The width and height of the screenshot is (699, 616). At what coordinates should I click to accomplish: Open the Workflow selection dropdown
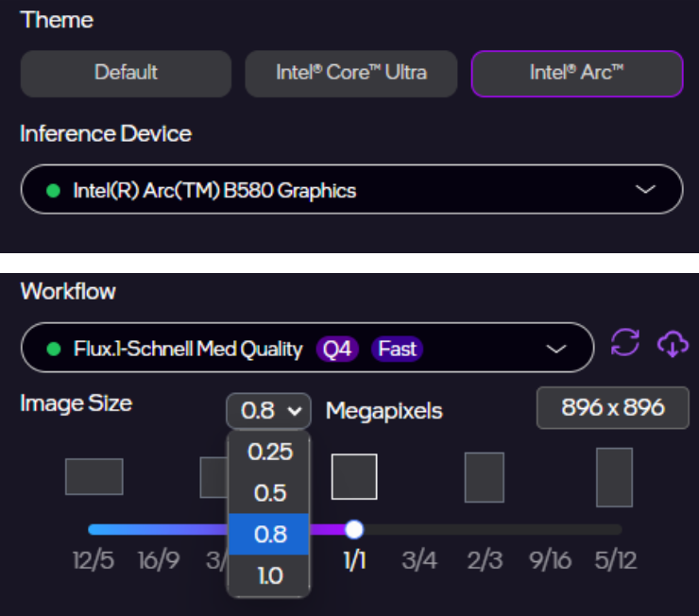coord(554,350)
